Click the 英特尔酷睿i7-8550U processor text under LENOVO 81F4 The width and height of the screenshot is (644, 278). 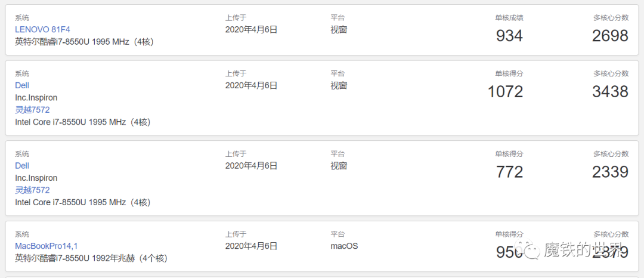84,42
